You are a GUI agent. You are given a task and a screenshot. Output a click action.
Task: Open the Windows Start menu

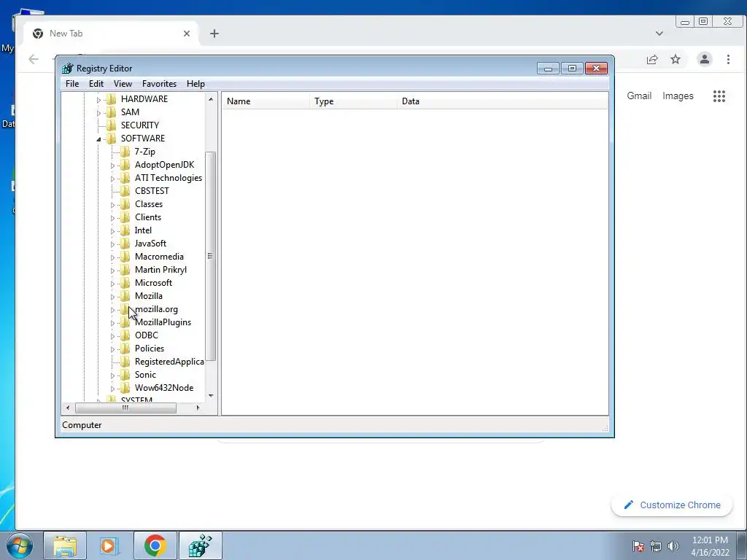pyautogui.click(x=20, y=545)
